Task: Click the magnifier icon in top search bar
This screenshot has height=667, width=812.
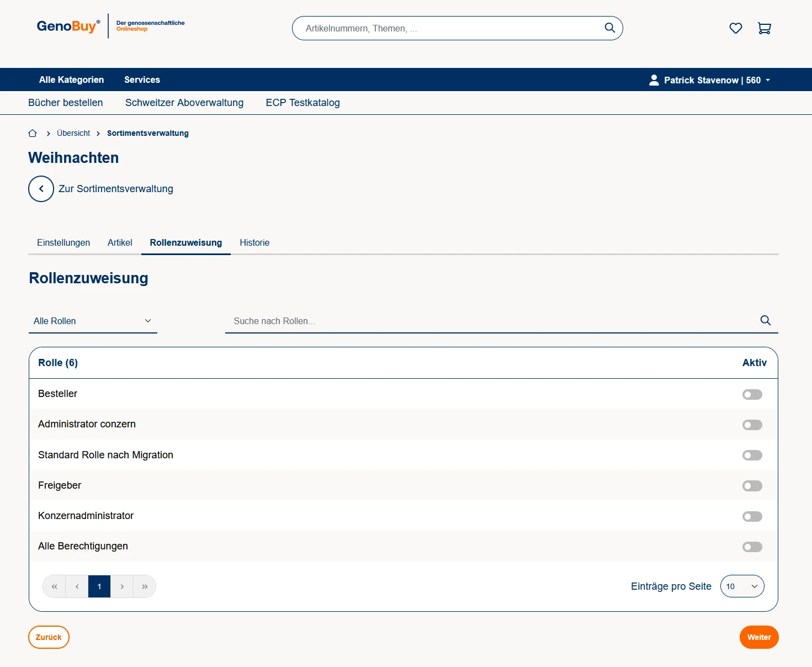Action: point(609,28)
